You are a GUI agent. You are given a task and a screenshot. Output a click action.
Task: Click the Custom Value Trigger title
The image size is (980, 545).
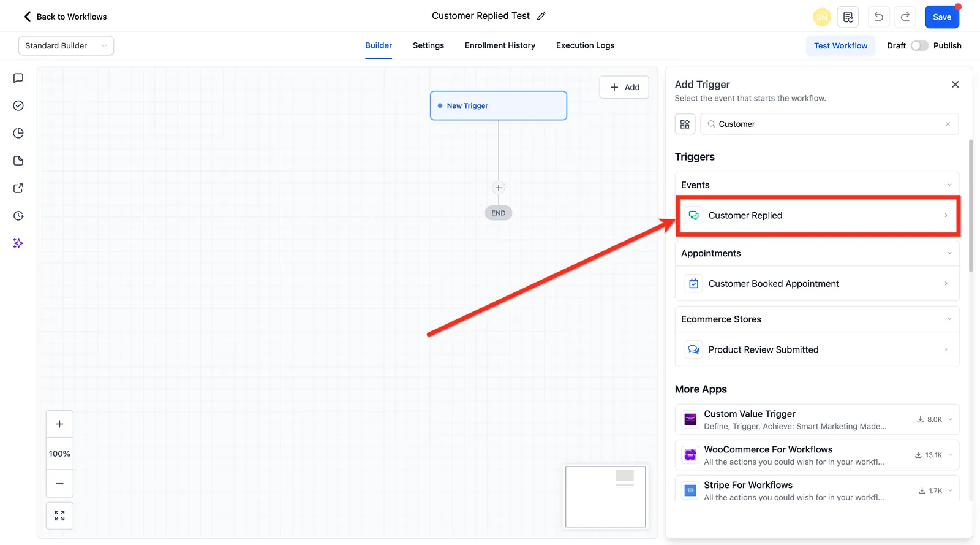pyautogui.click(x=750, y=414)
